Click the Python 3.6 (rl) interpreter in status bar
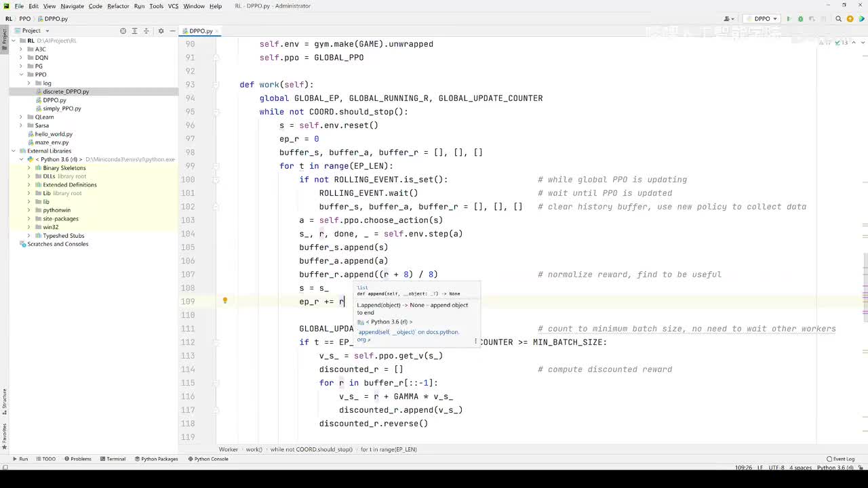This screenshot has width=868, height=488. click(x=835, y=468)
